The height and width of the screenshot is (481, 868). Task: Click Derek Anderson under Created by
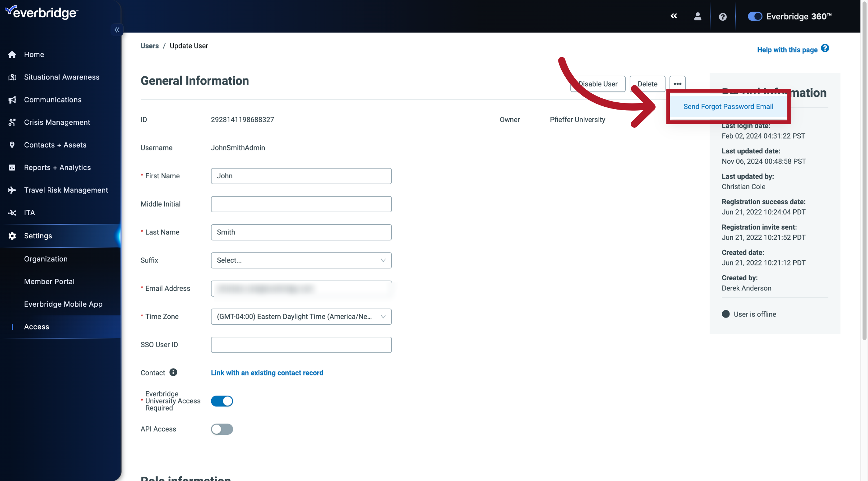click(746, 288)
